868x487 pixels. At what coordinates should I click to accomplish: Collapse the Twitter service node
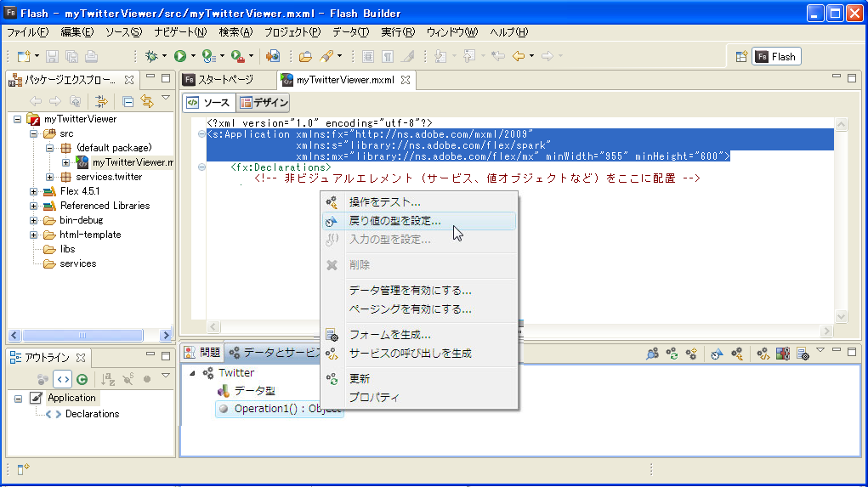192,373
